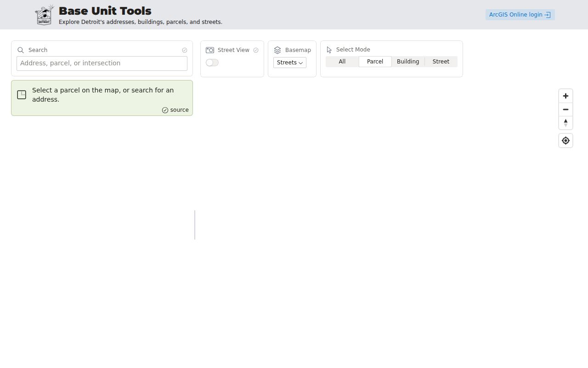Switch select mode to Parcel
This screenshot has width=588, height=368.
point(375,62)
